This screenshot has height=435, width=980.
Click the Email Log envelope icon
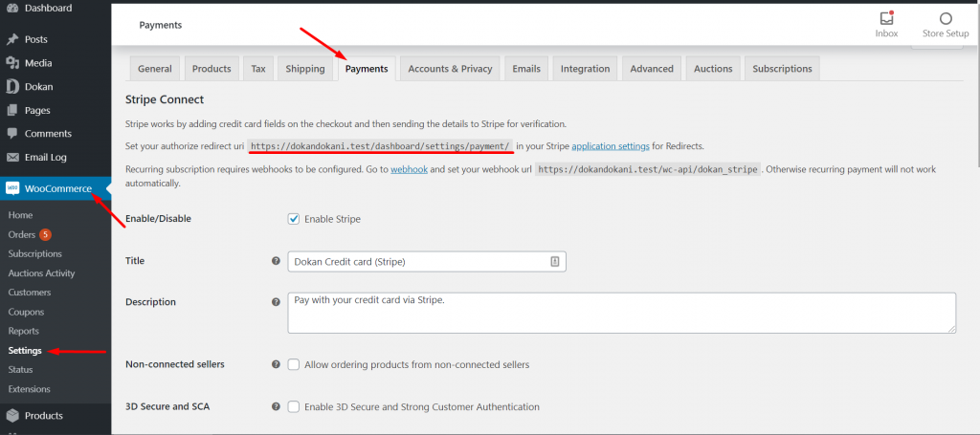[x=11, y=158]
